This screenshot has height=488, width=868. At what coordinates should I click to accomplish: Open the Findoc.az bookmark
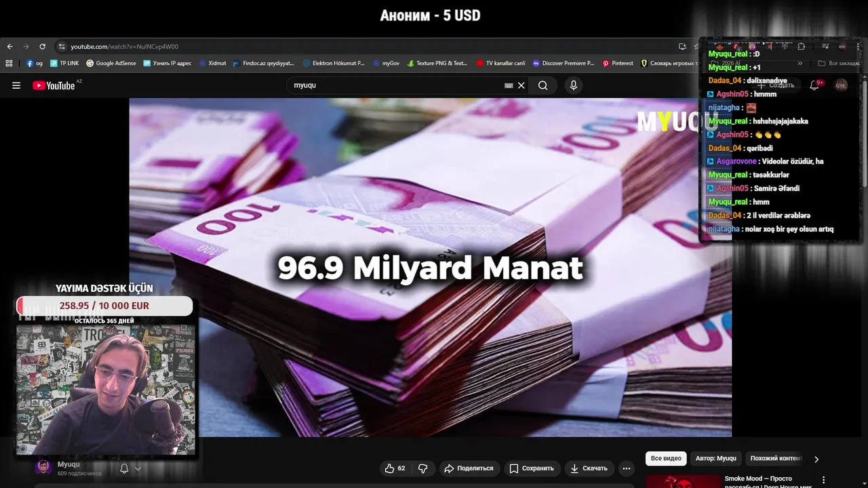coord(264,63)
